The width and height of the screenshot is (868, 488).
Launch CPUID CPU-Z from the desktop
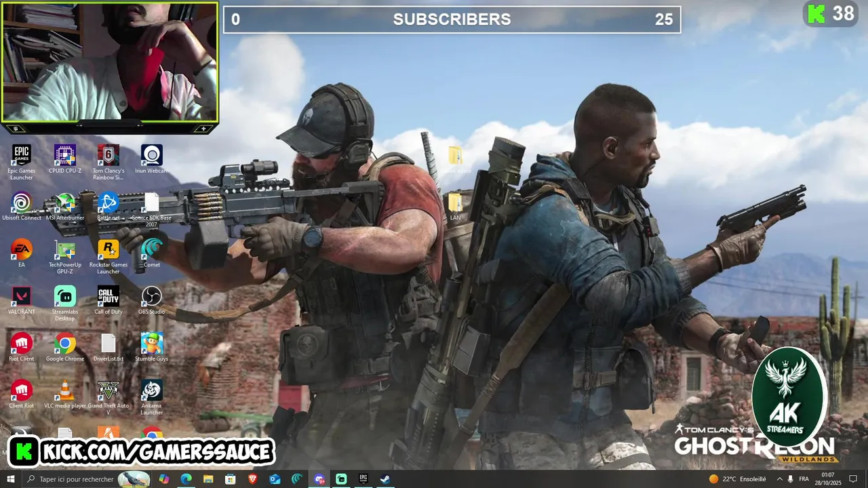tap(65, 160)
